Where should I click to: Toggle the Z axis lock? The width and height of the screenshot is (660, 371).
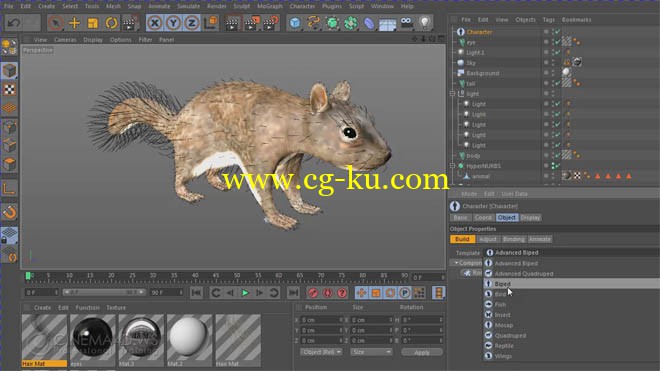[192, 23]
